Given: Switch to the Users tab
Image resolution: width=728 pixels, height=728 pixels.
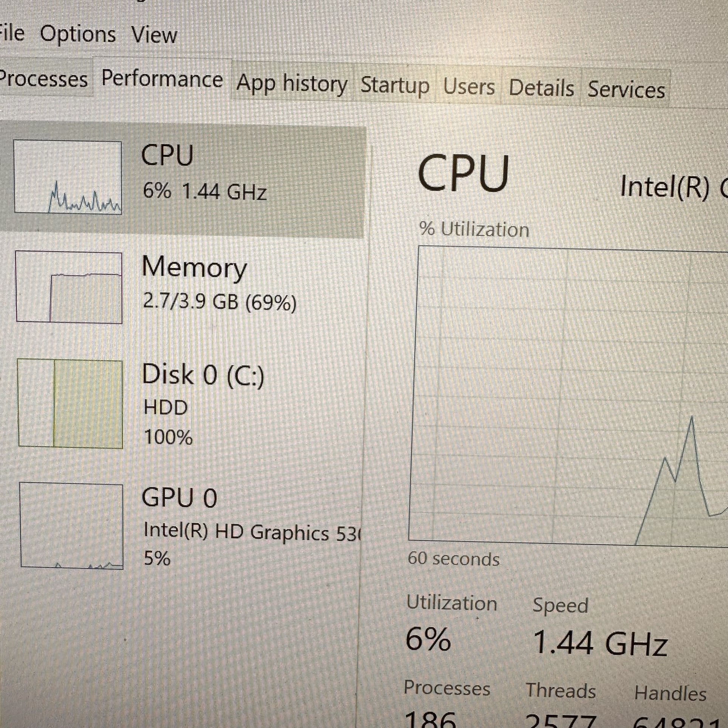Looking at the screenshot, I should [469, 87].
